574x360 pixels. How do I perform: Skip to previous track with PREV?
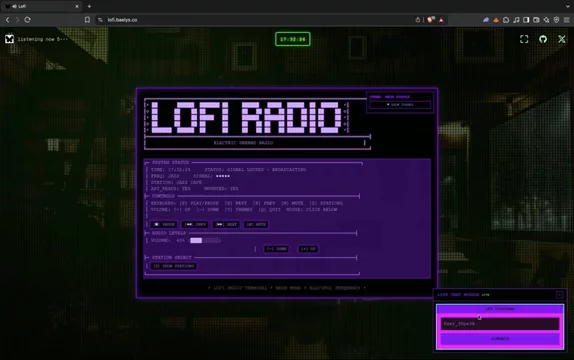click(x=195, y=224)
